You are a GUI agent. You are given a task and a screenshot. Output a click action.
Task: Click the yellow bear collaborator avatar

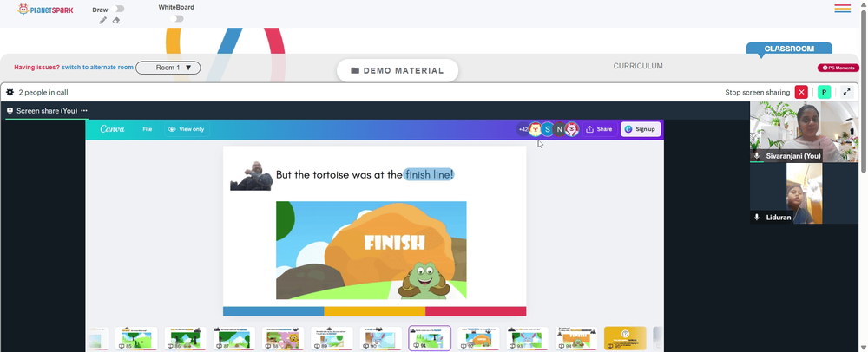[536, 129]
